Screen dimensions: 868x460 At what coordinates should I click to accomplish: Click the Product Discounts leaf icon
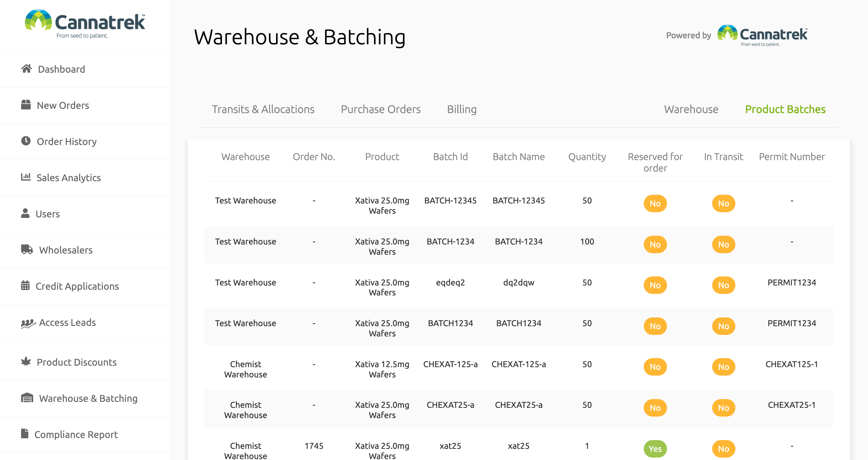26,361
